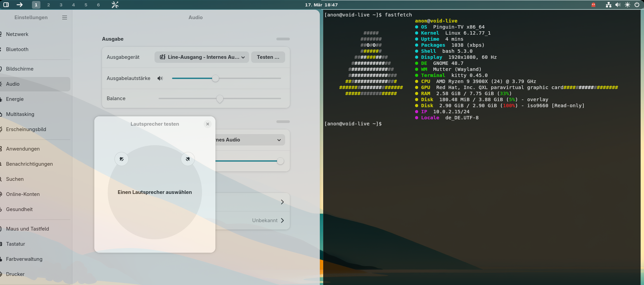This screenshot has width=644, height=285.
Task: Open Bildschirme settings in sidebar
Action: click(x=20, y=69)
